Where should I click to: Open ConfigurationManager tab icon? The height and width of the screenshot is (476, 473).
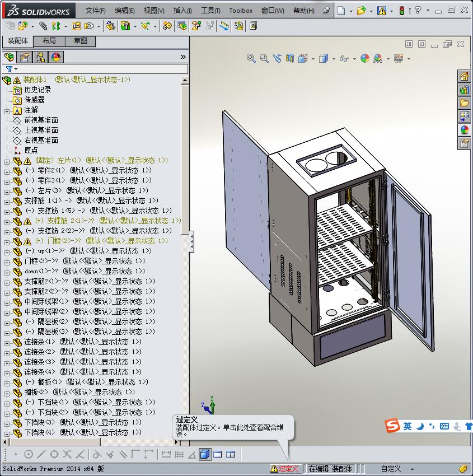(x=40, y=57)
